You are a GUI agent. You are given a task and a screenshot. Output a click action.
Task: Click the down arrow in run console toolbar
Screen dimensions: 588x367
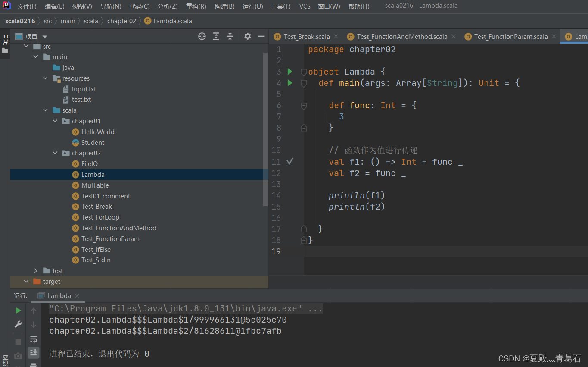(x=34, y=324)
